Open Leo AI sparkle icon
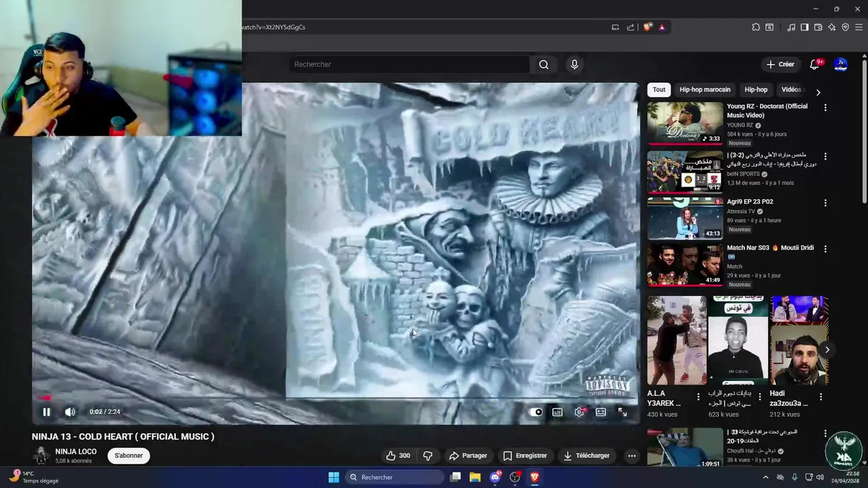 (x=832, y=27)
